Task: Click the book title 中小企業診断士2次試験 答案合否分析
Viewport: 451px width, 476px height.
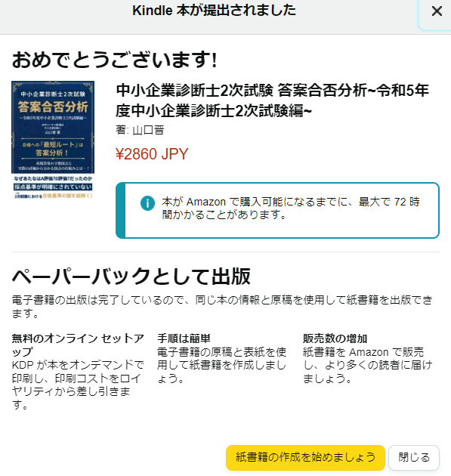Action: pyautogui.click(x=272, y=100)
